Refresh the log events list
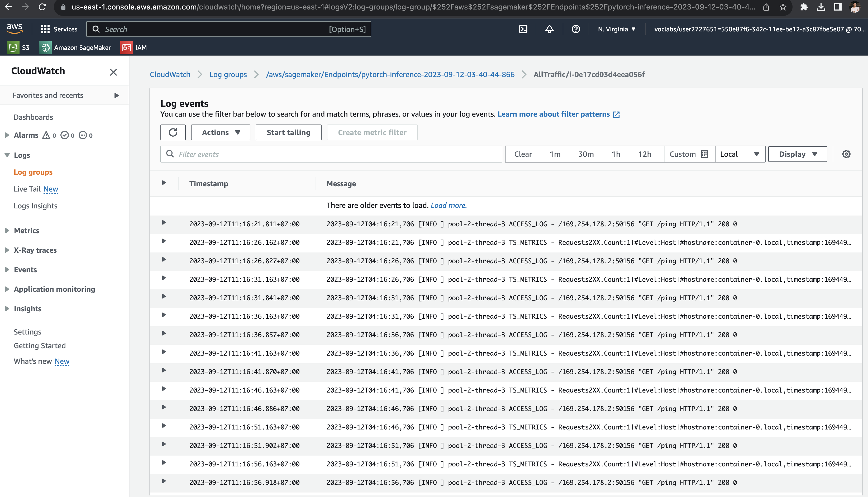 (x=173, y=132)
